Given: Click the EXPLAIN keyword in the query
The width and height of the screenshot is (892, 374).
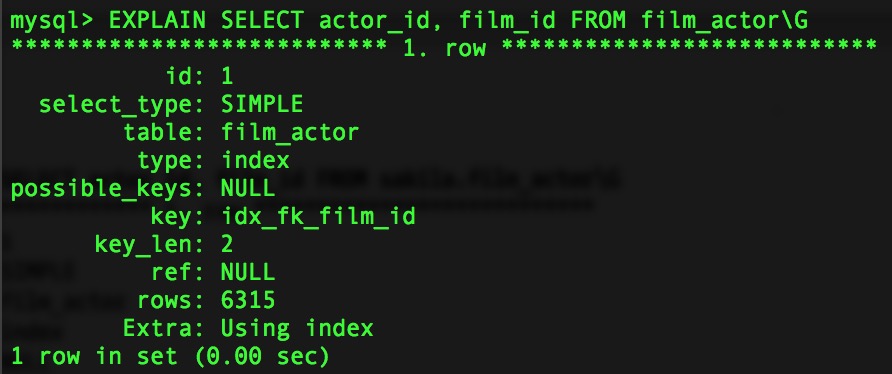Looking at the screenshot, I should 156,20.
